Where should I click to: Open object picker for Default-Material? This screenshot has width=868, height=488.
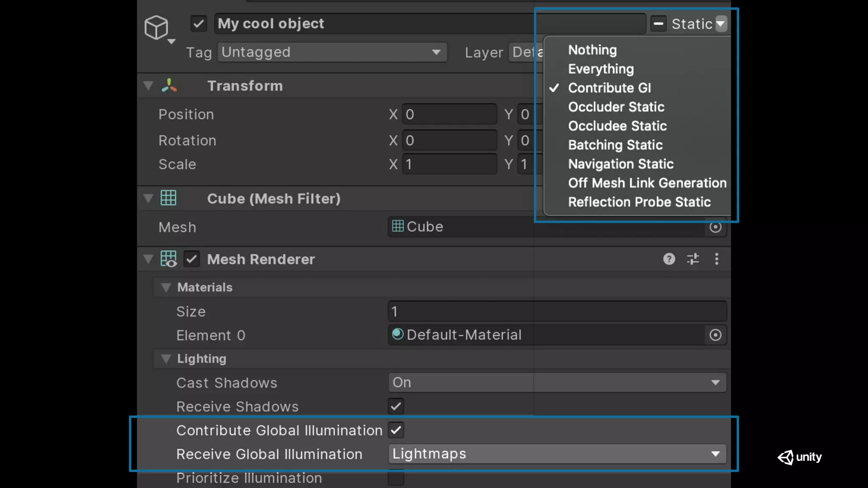(x=715, y=335)
